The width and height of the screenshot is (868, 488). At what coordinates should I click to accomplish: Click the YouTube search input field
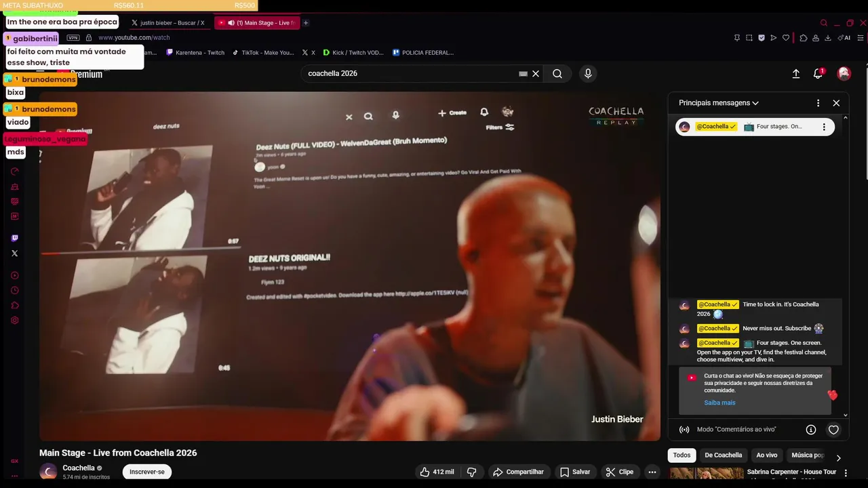click(x=410, y=73)
